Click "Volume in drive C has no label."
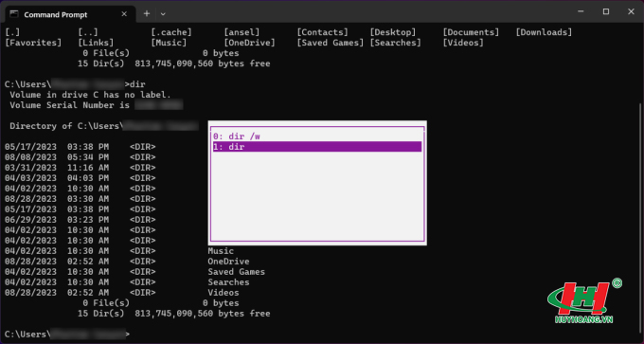Viewport: 644px width, 344px height. coord(90,95)
